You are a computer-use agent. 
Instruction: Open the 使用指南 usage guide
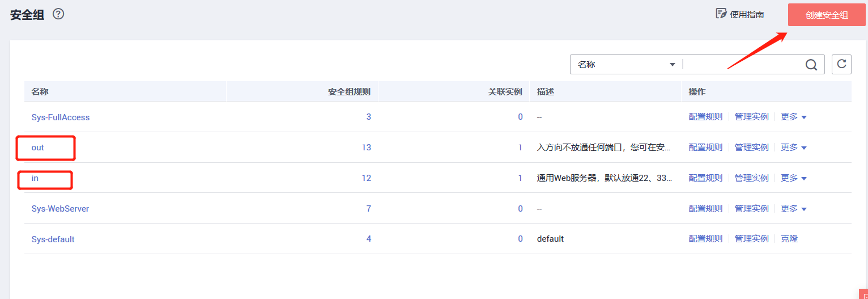click(x=740, y=14)
